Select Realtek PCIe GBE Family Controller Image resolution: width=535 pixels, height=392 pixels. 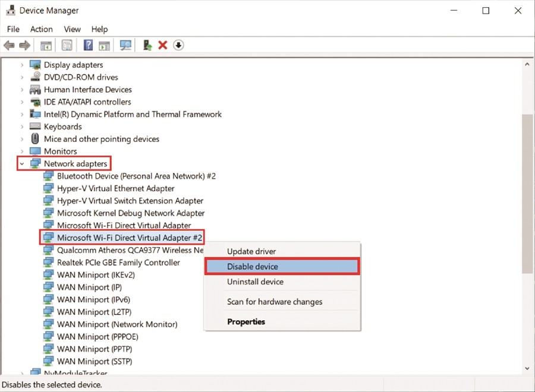point(118,262)
